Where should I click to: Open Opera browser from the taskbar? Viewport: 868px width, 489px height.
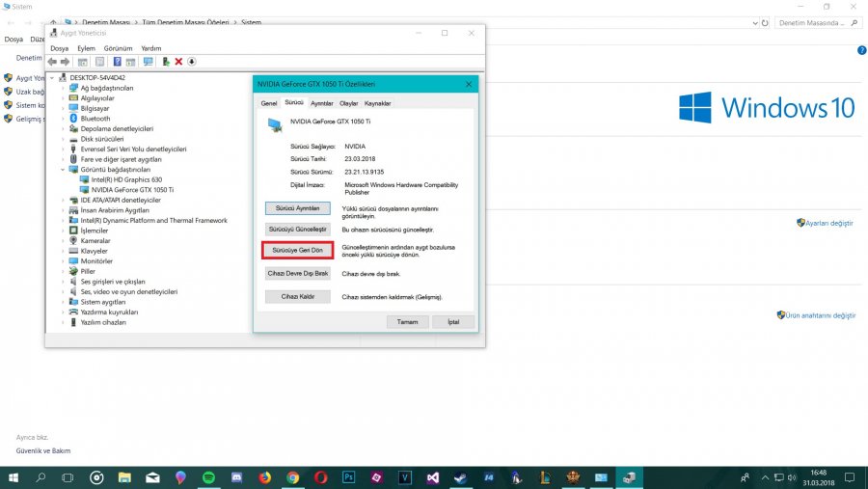[320, 477]
